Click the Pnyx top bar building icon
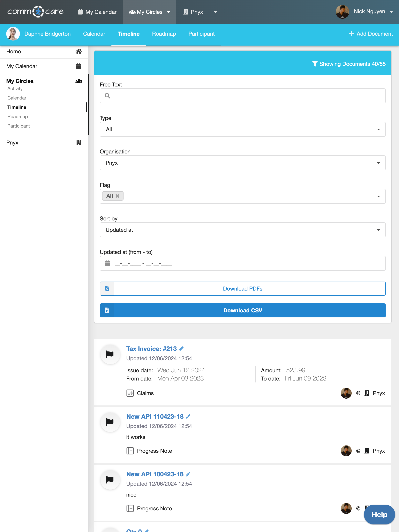 click(x=185, y=12)
